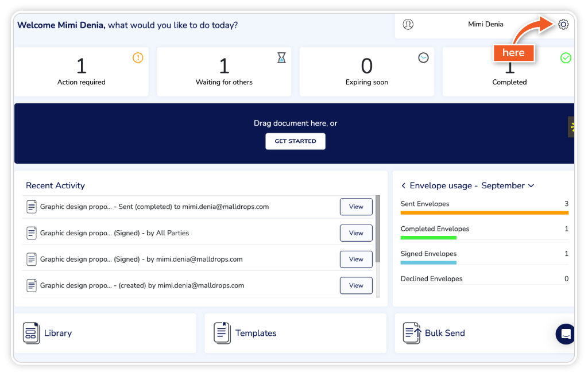Image resolution: width=588 pixels, height=376 pixels.
Task: Click the clock icon on Expiring soon
Action: (423, 57)
